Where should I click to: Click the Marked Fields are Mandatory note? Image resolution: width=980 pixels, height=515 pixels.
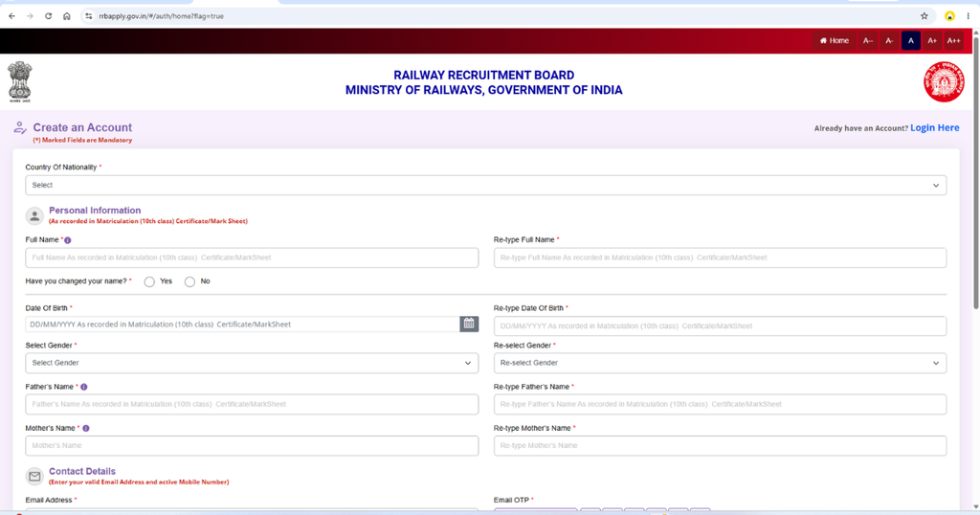82,140
